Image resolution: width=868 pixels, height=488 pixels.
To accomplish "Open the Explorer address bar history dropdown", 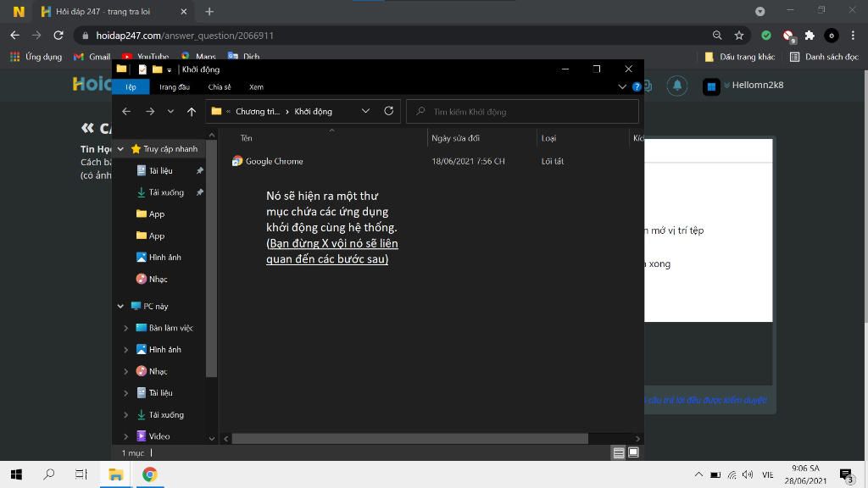I will tap(365, 111).
